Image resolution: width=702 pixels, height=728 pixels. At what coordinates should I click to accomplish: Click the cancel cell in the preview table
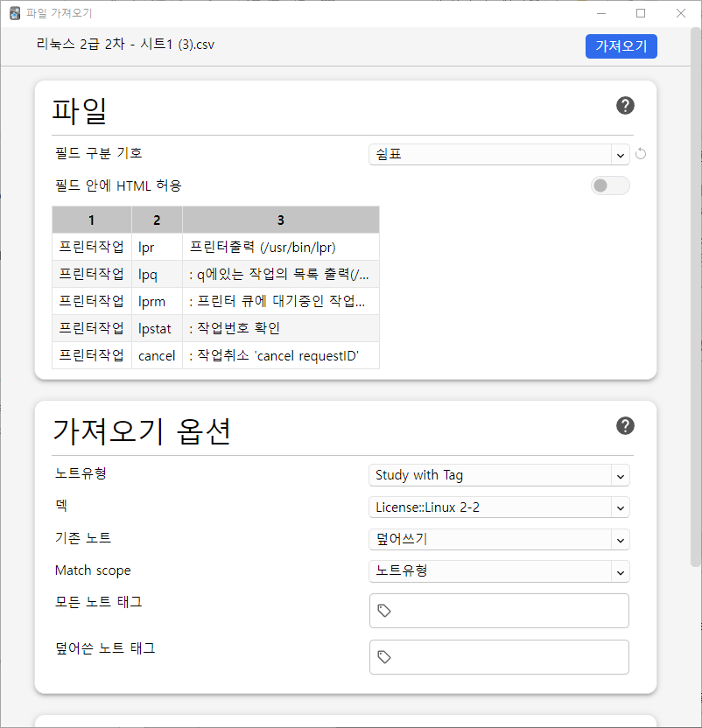pos(157,355)
